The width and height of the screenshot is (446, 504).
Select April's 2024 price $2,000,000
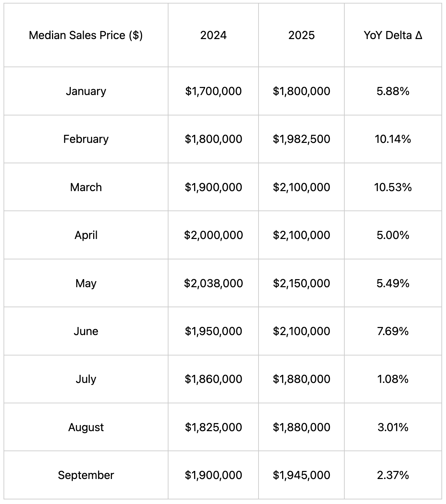pyautogui.click(x=213, y=235)
